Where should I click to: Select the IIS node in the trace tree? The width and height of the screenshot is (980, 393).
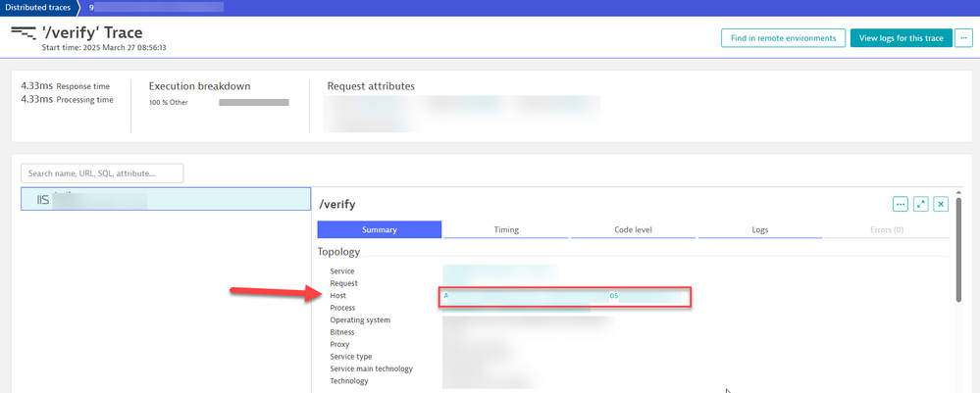165,199
